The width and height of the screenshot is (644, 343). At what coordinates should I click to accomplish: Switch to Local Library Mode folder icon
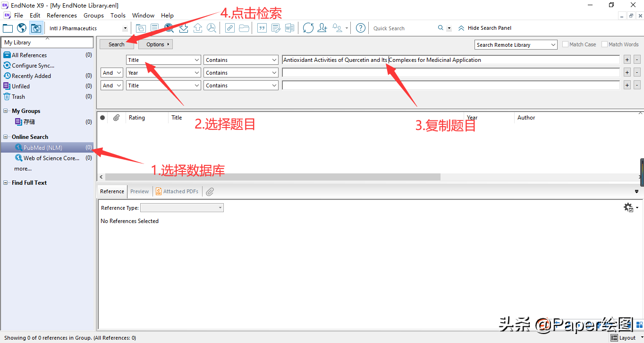[8, 28]
